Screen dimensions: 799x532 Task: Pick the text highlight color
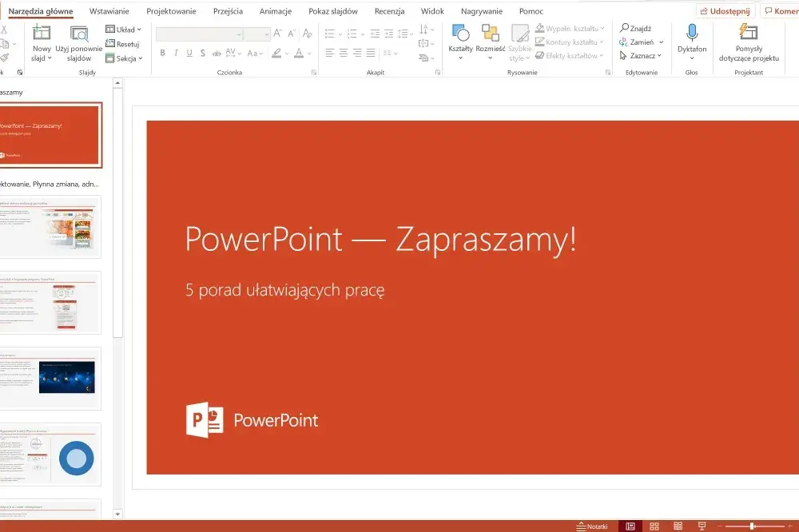276,53
